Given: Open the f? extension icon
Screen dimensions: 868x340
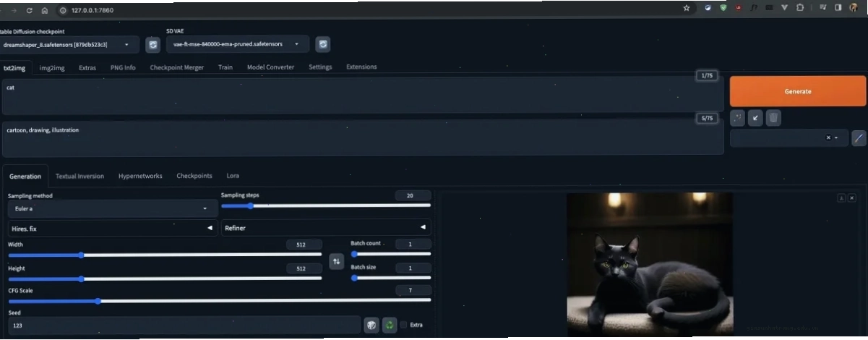Looking at the screenshot, I should (x=754, y=8).
